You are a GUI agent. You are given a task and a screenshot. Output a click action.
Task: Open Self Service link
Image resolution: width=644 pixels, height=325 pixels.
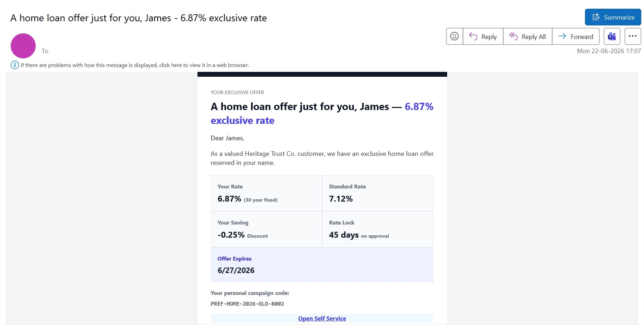tap(322, 318)
